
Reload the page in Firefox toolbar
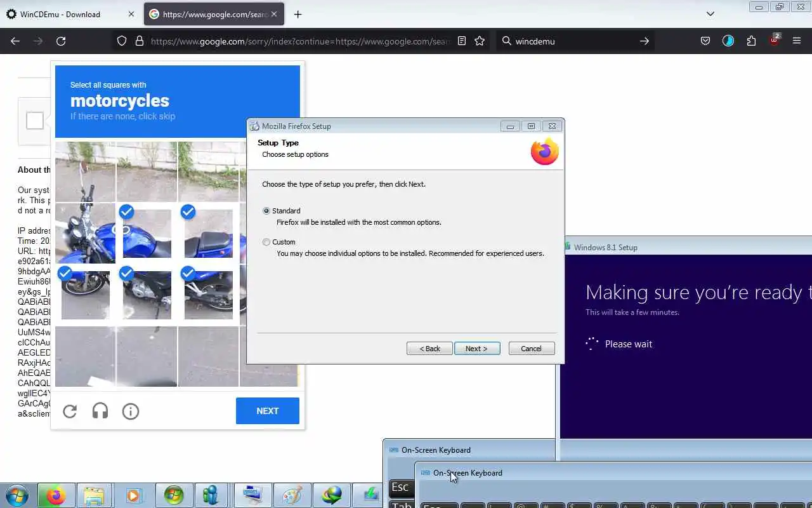coord(61,41)
